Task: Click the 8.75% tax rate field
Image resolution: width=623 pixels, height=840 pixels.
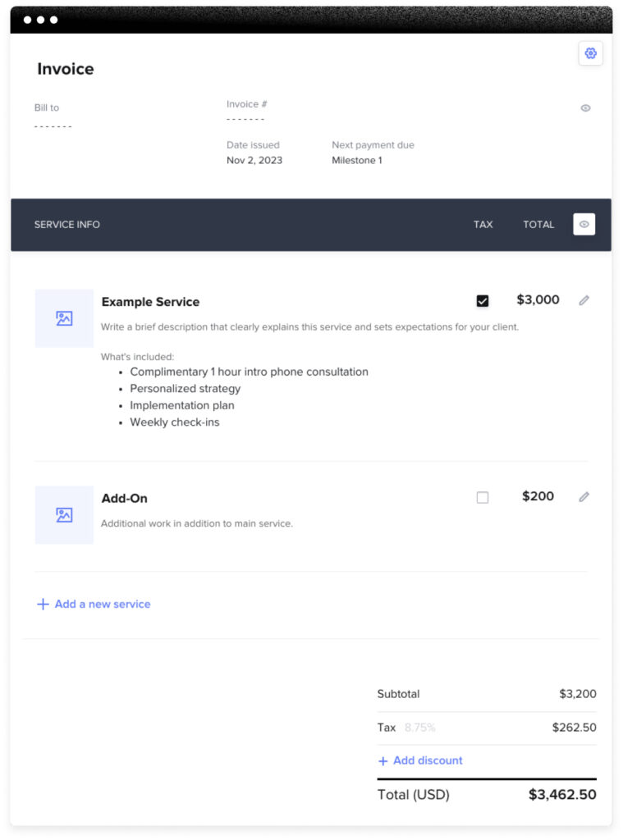Action: [419, 727]
